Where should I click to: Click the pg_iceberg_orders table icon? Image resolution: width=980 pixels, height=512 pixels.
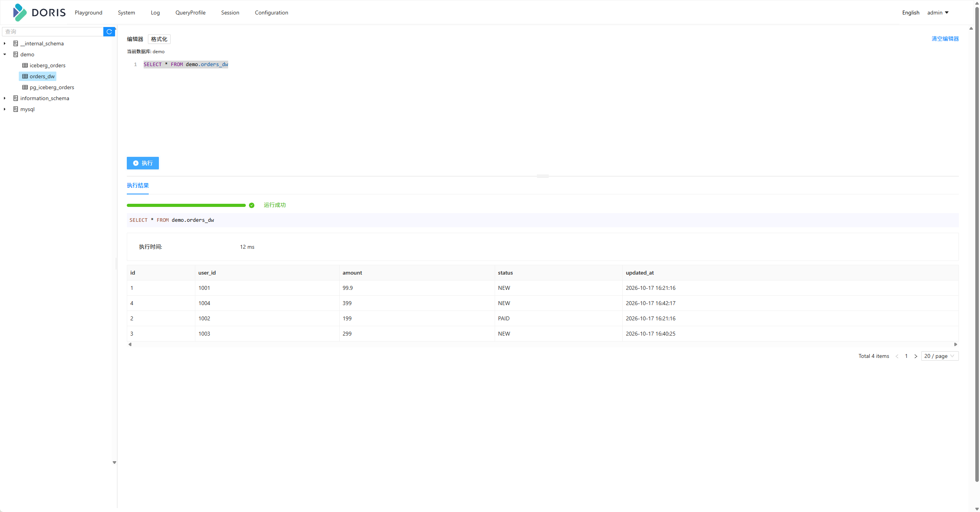(x=25, y=87)
